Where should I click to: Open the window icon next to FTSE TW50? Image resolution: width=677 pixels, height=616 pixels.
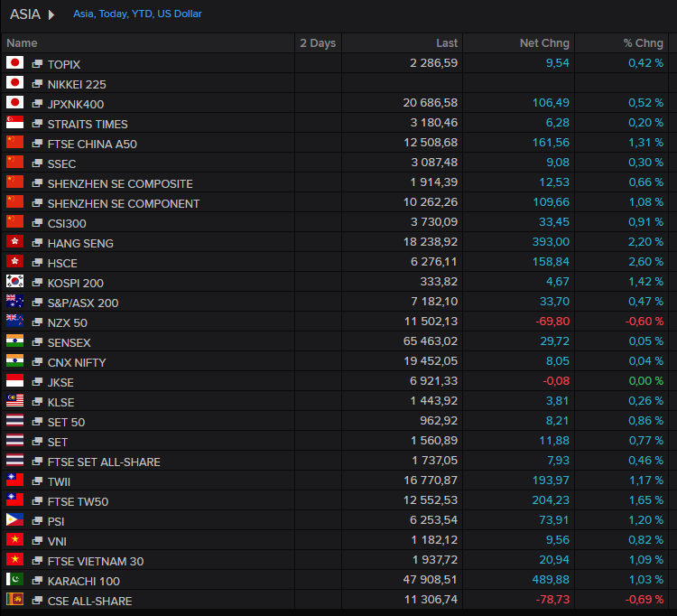(x=37, y=501)
